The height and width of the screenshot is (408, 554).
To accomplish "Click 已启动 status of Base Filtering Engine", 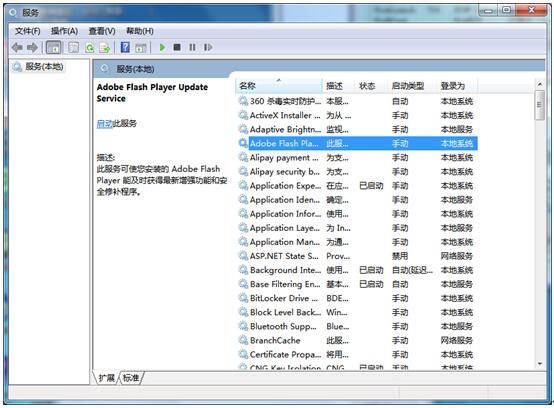I will [x=371, y=284].
